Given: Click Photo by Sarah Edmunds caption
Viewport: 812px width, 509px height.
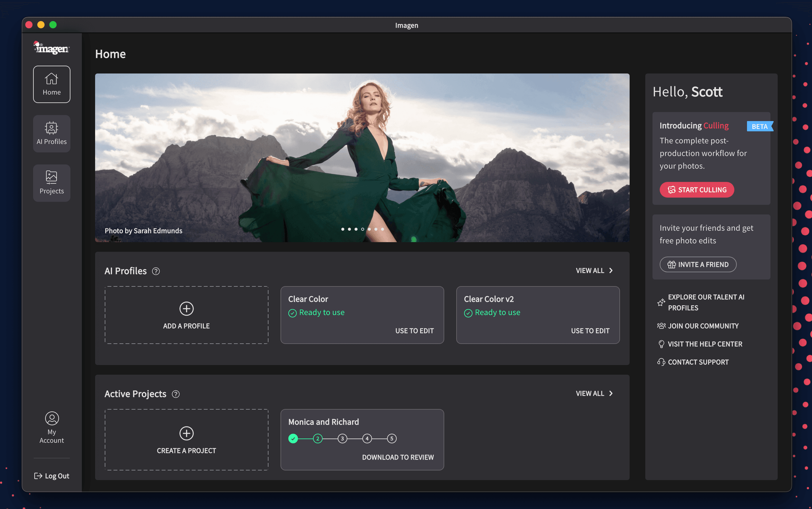Looking at the screenshot, I should tap(143, 231).
